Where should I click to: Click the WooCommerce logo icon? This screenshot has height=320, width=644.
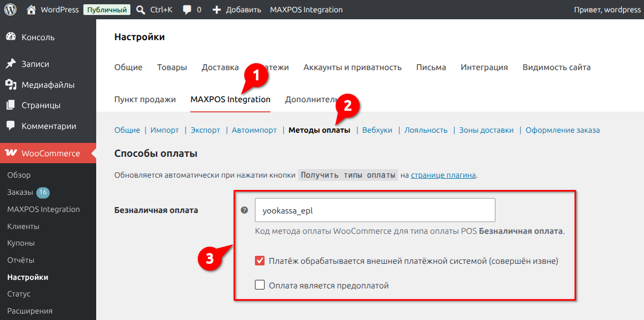click(11, 153)
